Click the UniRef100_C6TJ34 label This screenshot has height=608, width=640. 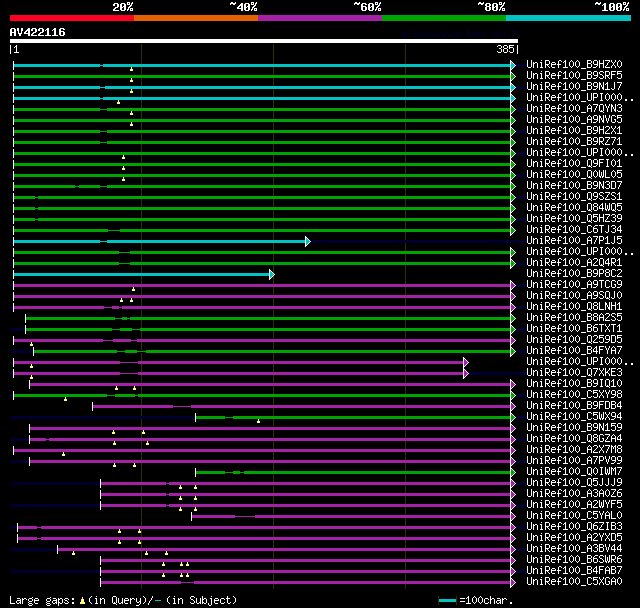(574, 230)
